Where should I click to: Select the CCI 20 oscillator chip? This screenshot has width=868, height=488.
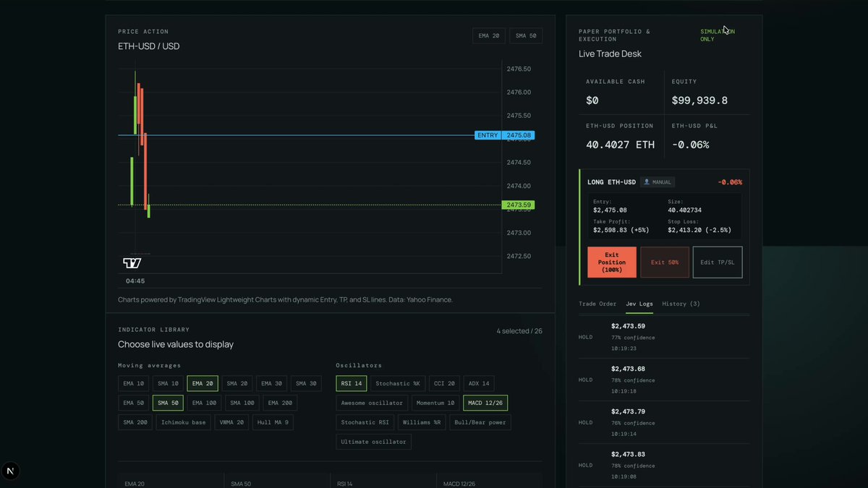point(444,383)
